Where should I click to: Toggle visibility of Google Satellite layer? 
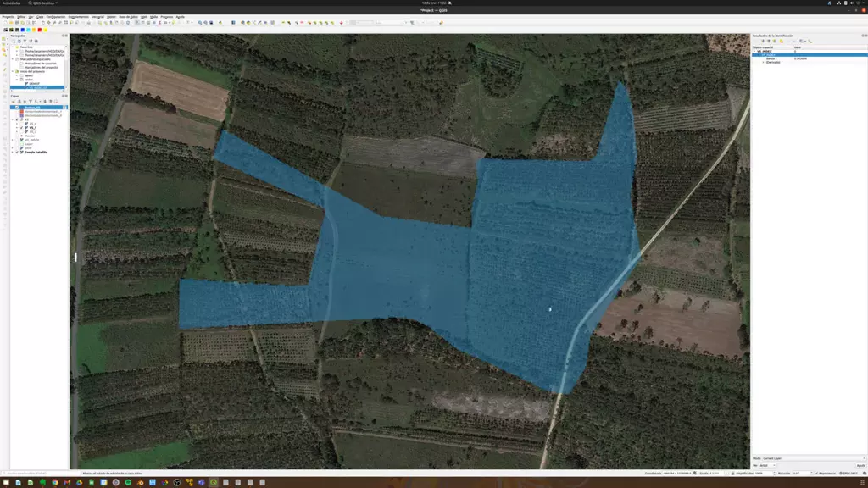17,152
